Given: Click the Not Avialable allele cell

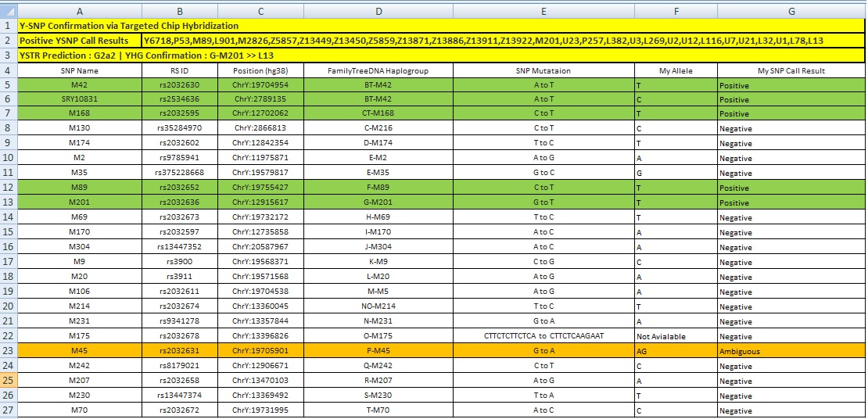Looking at the screenshot, I should pyautogui.click(x=676, y=336).
